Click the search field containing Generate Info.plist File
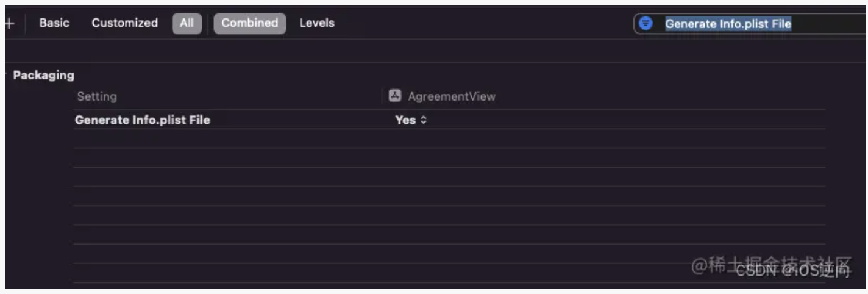The width and height of the screenshot is (868, 294). tap(750, 24)
